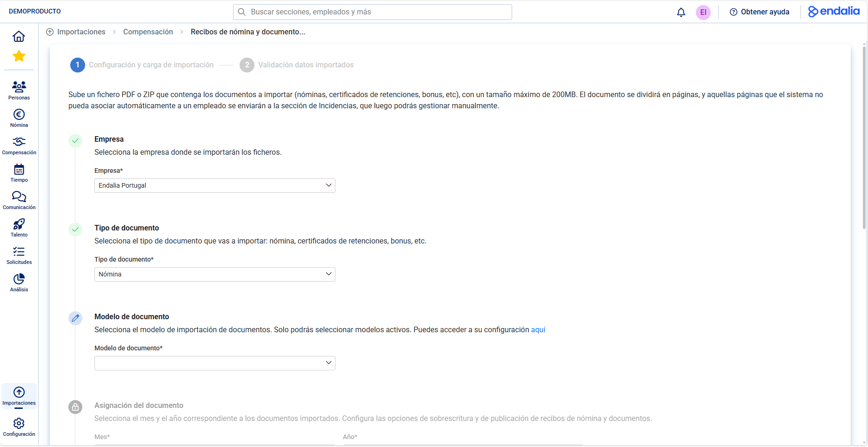Image resolution: width=868 pixels, height=447 pixels.
Task: Open the Personas section
Action: click(x=19, y=91)
